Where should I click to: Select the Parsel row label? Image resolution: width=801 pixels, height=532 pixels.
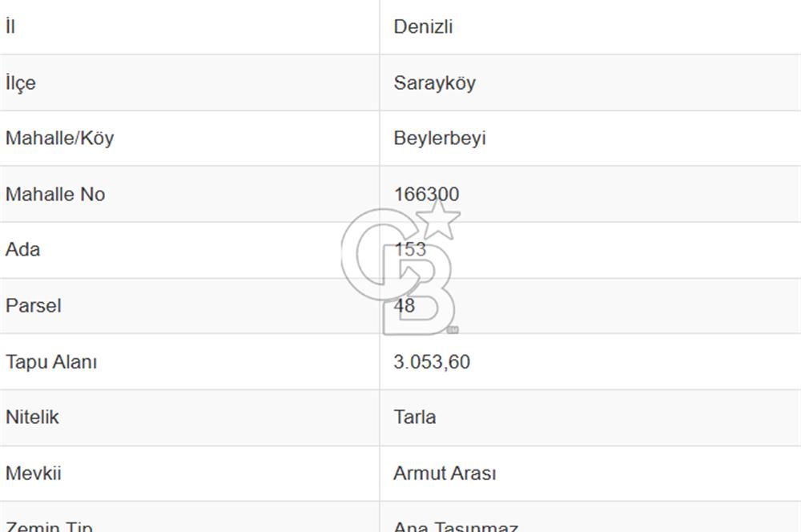pyautogui.click(x=33, y=305)
